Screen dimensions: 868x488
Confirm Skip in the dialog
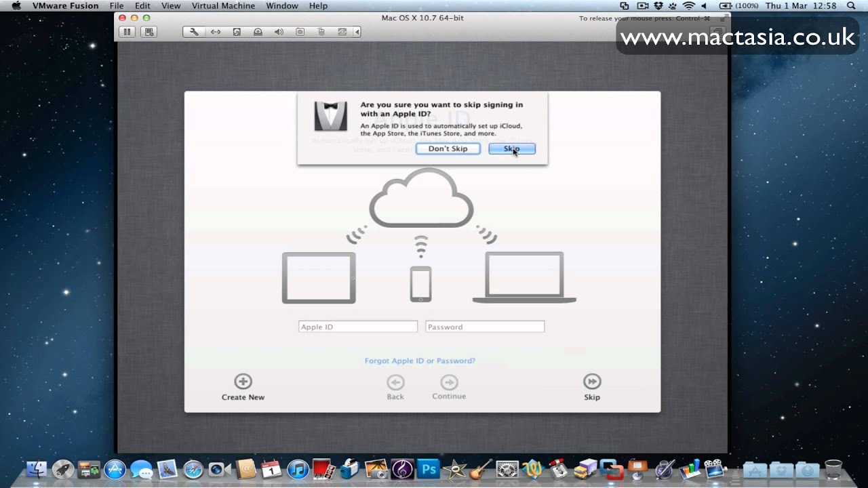click(x=512, y=148)
